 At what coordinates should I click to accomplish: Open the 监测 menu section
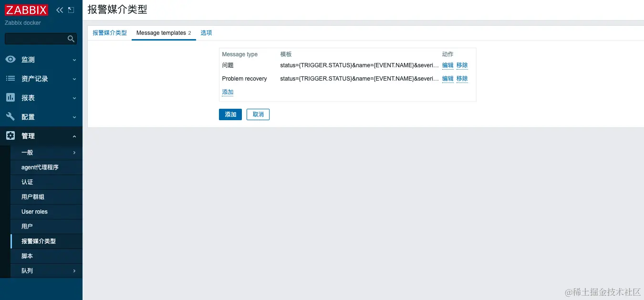click(x=41, y=60)
